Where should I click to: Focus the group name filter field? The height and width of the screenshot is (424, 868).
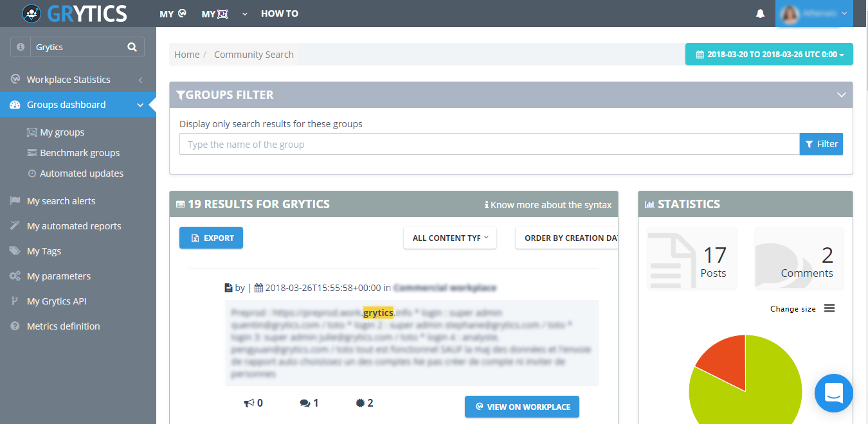coord(489,144)
